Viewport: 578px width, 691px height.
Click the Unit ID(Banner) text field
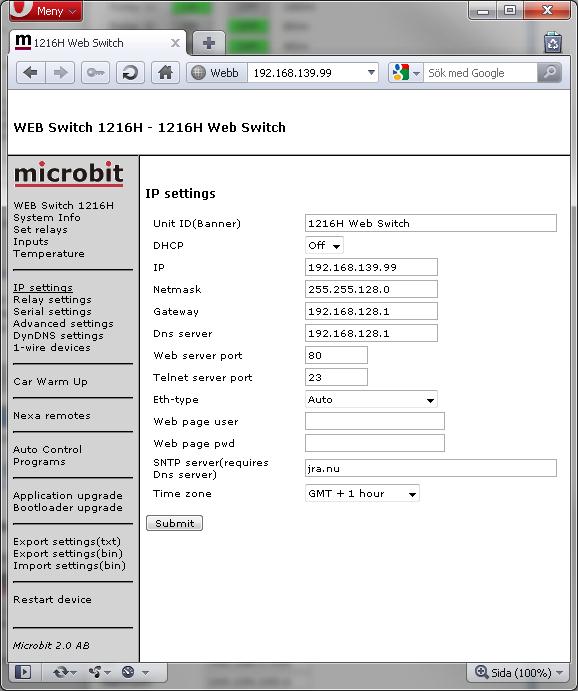(x=430, y=223)
